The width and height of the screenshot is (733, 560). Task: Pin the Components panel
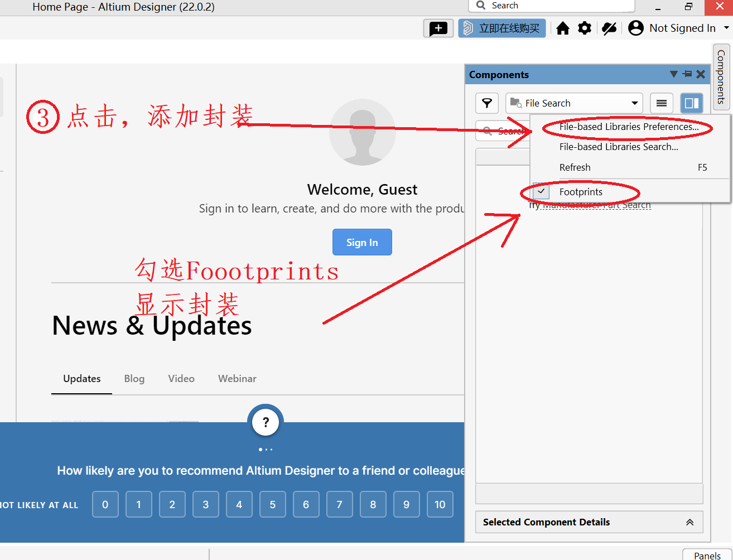(687, 74)
